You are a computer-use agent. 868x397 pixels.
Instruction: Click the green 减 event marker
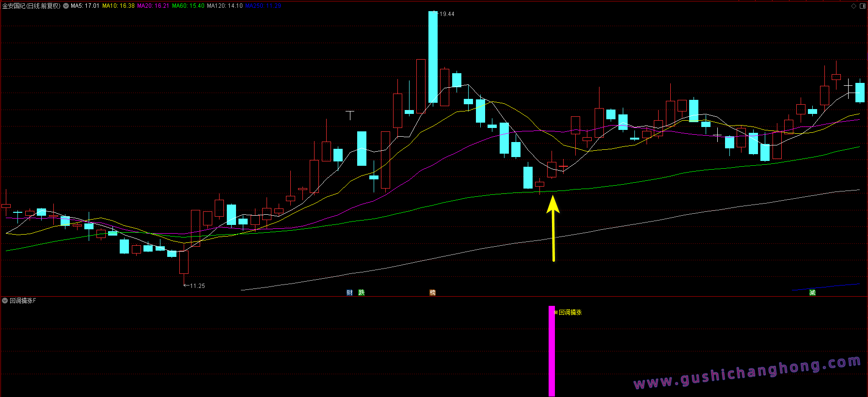tap(812, 292)
